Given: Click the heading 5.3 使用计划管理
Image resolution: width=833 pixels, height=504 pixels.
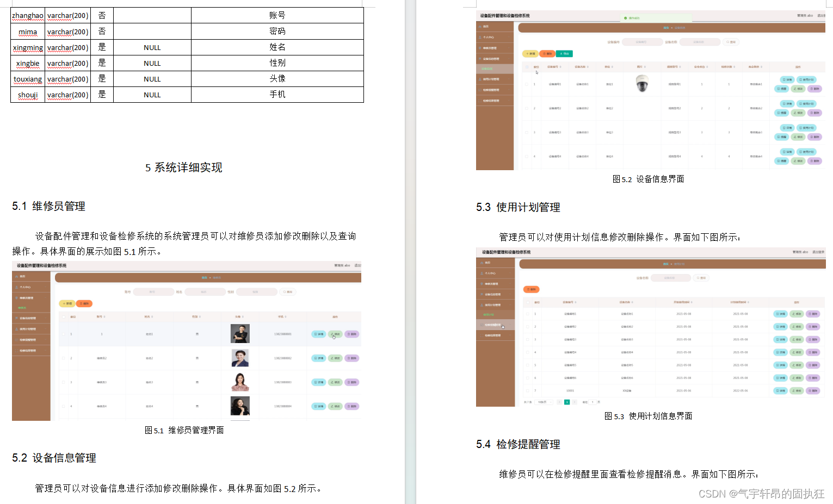Looking at the screenshot, I should click(x=518, y=207).
